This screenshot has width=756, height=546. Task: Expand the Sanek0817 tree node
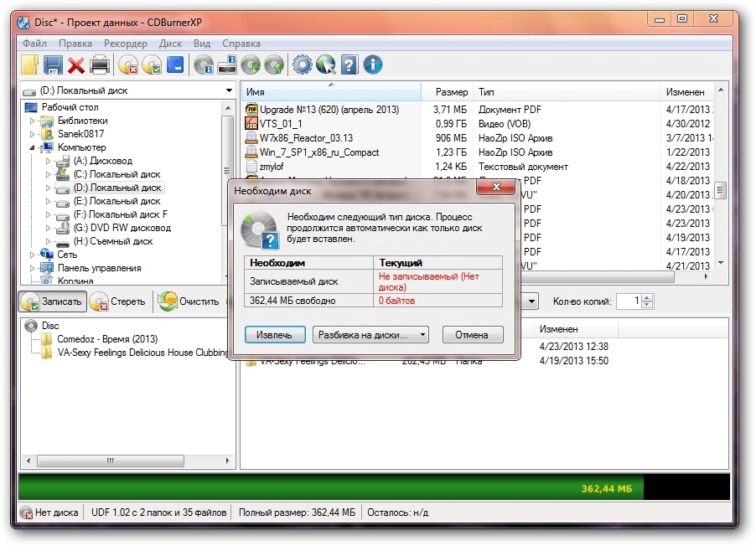[33, 134]
